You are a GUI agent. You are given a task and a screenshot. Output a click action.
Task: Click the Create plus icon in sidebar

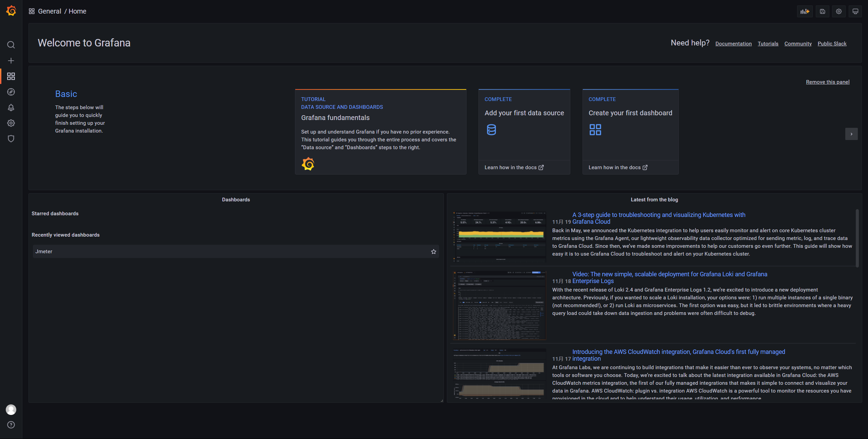pyautogui.click(x=11, y=61)
